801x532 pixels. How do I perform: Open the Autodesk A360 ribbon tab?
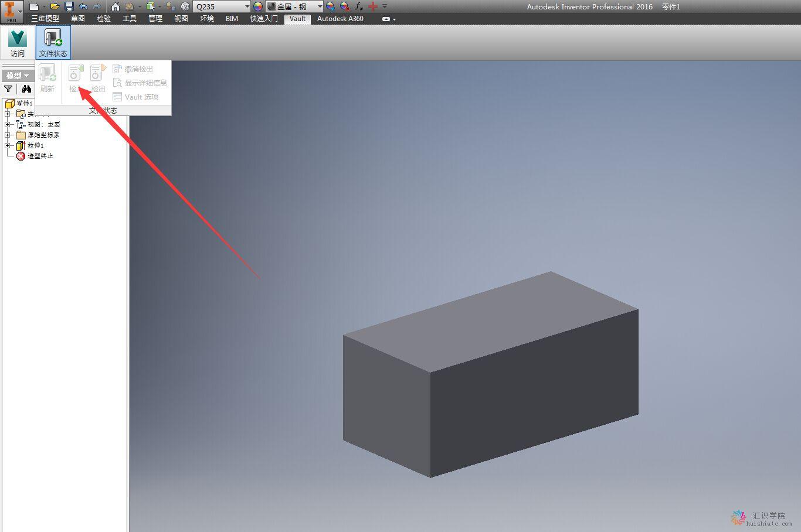[340, 19]
